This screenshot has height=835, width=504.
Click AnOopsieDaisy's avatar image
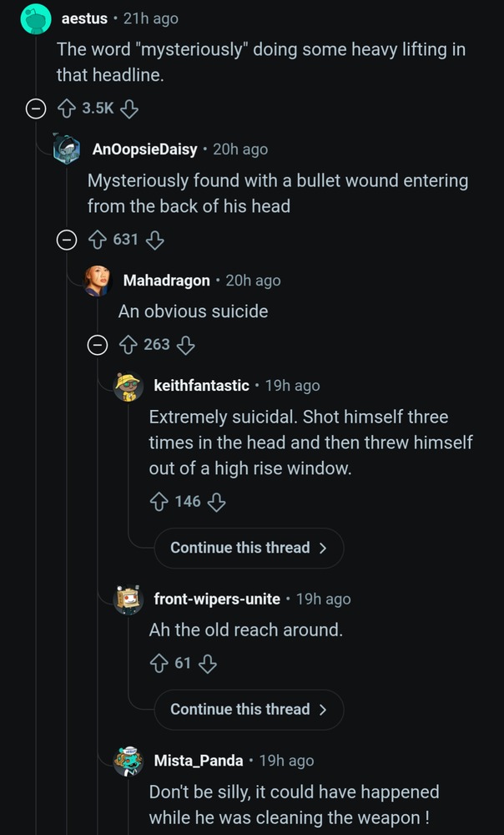point(67,149)
